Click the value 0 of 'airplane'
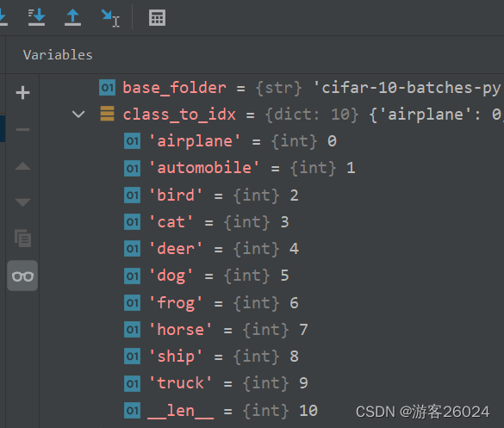This screenshot has width=504, height=428. (x=332, y=141)
